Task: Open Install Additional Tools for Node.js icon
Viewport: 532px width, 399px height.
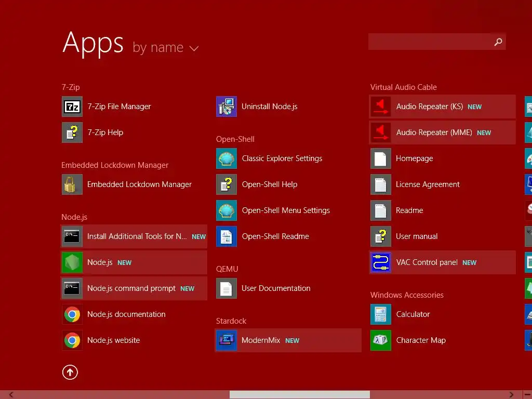Action: (72, 236)
